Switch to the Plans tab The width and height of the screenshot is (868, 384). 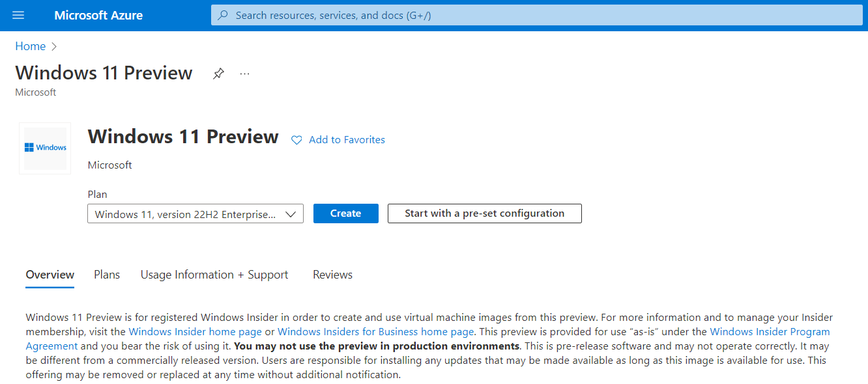(106, 274)
